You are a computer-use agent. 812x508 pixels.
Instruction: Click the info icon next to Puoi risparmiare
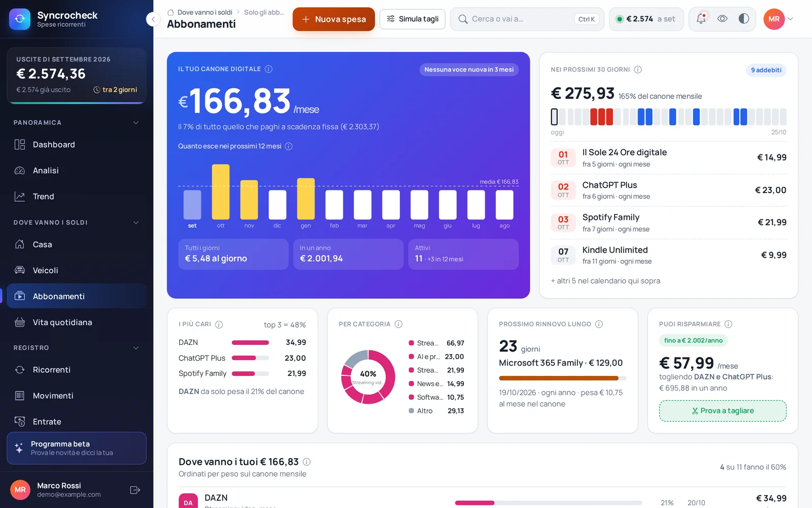point(728,324)
